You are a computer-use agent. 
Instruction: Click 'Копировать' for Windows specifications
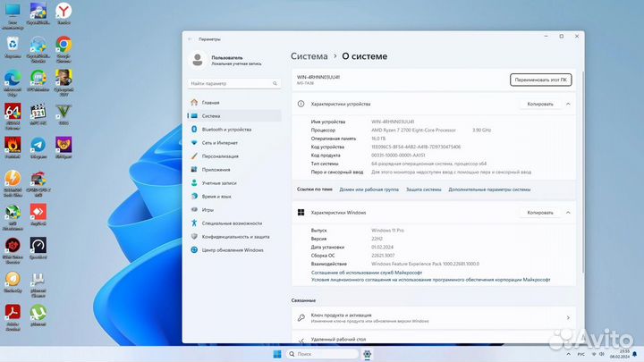tap(540, 213)
